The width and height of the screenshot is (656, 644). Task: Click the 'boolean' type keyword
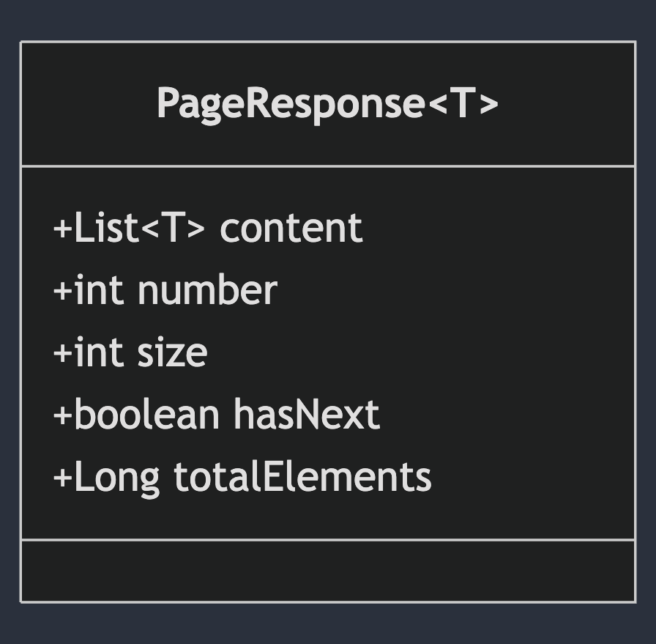tap(146, 415)
